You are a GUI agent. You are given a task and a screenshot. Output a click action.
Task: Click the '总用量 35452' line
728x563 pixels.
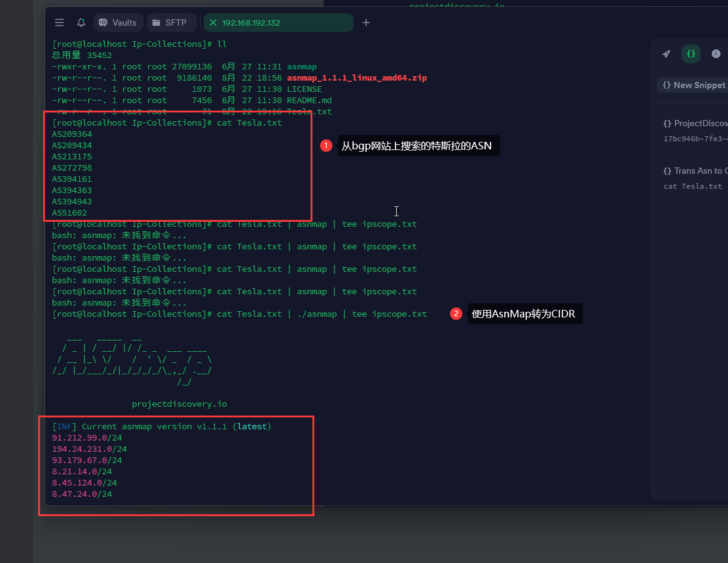click(x=82, y=55)
